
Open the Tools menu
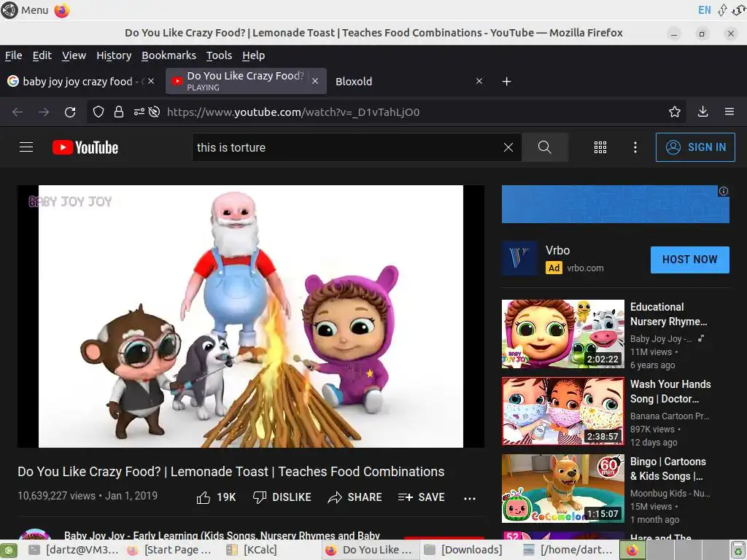[x=219, y=55]
